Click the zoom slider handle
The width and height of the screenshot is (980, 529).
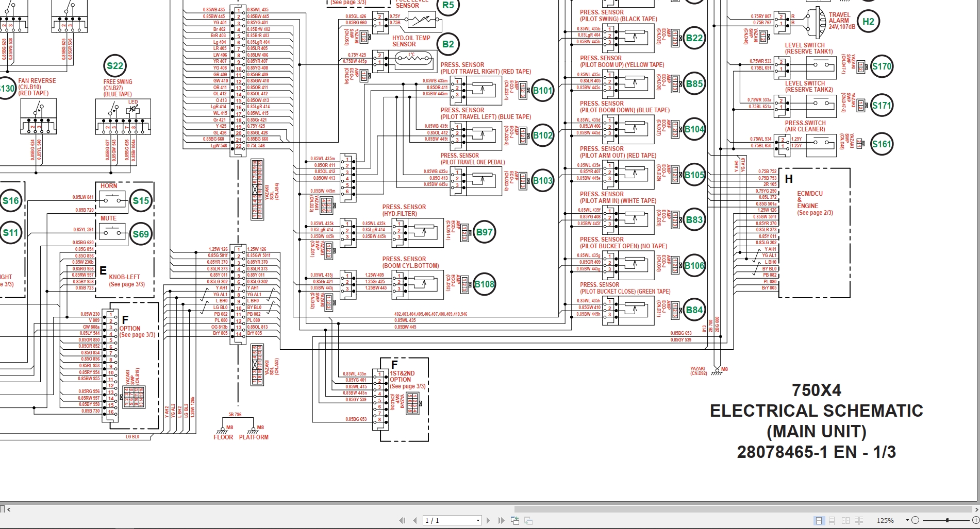pyautogui.click(x=947, y=520)
